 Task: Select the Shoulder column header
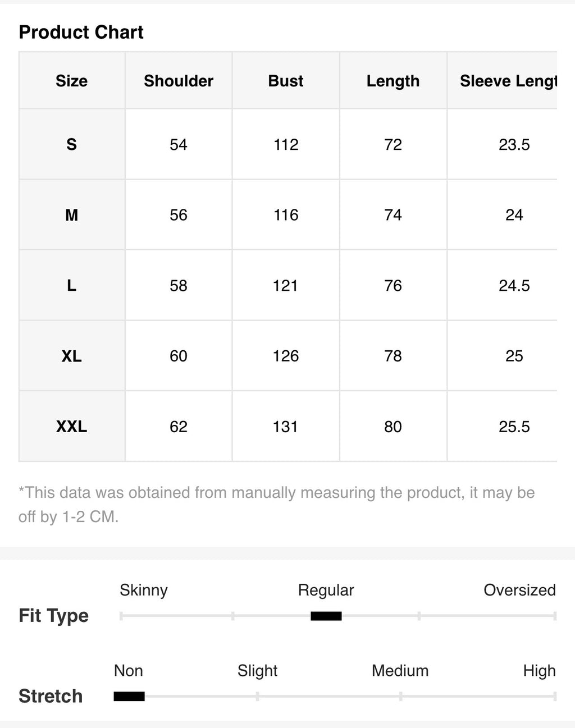tap(179, 81)
